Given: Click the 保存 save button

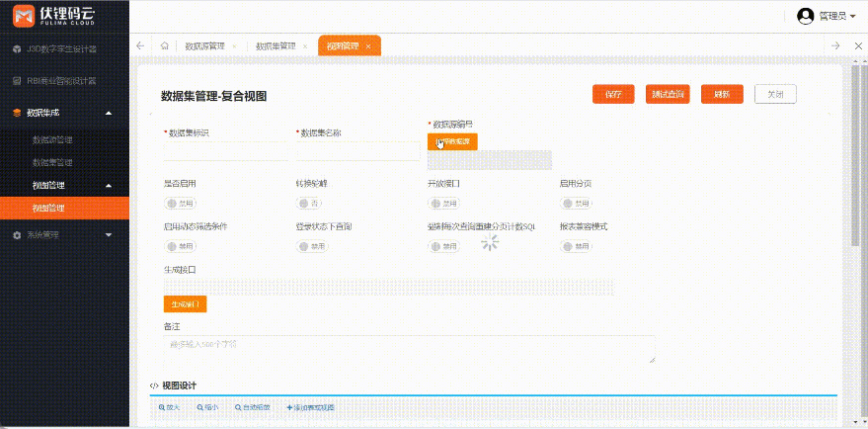Looking at the screenshot, I should pos(612,94).
